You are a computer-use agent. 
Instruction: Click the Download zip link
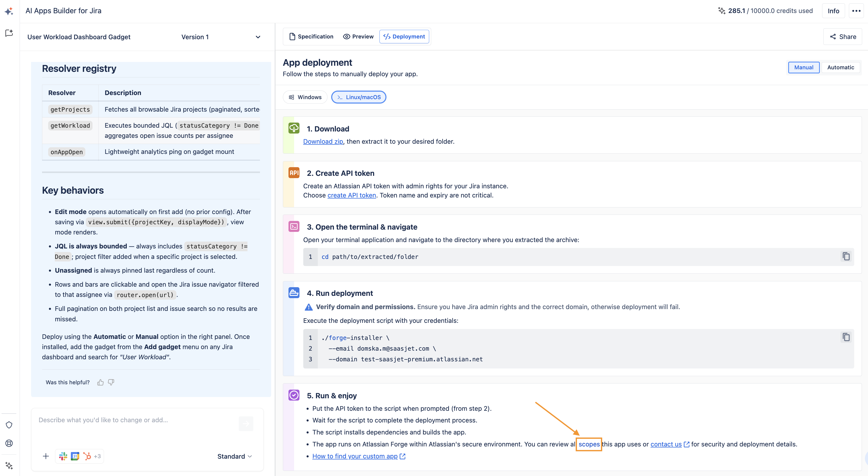point(323,141)
